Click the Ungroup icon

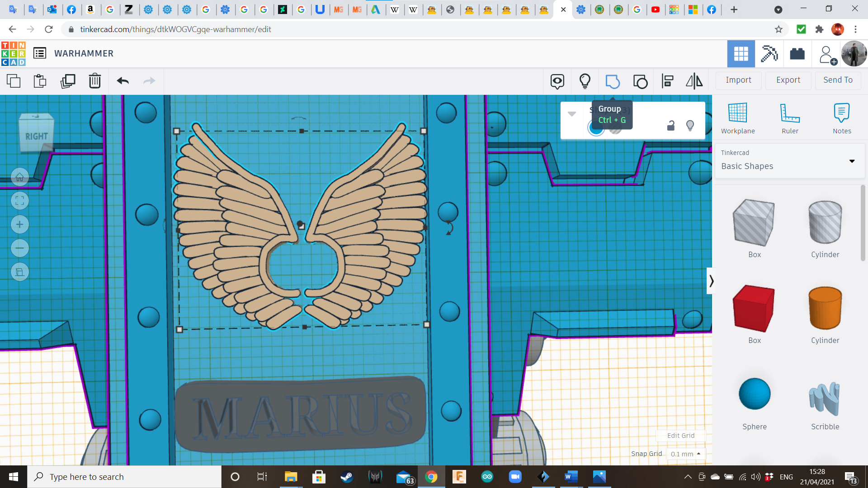pos(640,81)
